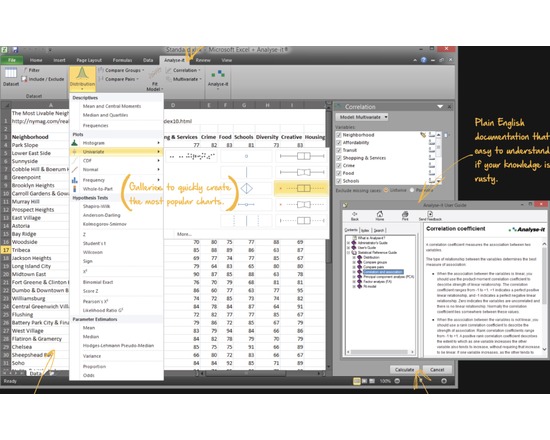Click the Multivariate ribbon icon
The height and width of the screenshot is (440, 550).
[x=169, y=79]
